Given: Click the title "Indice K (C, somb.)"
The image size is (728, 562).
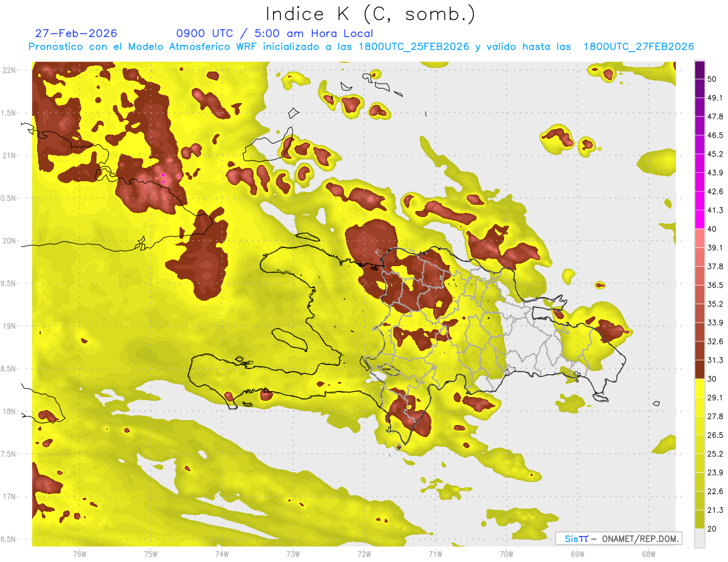Looking at the screenshot, I should click(371, 13).
